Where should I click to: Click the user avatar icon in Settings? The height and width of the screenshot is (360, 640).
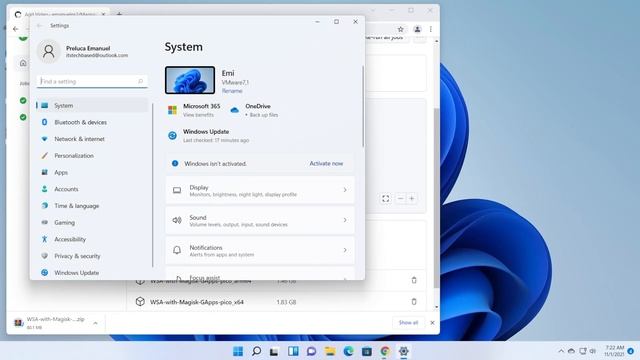(x=49, y=51)
